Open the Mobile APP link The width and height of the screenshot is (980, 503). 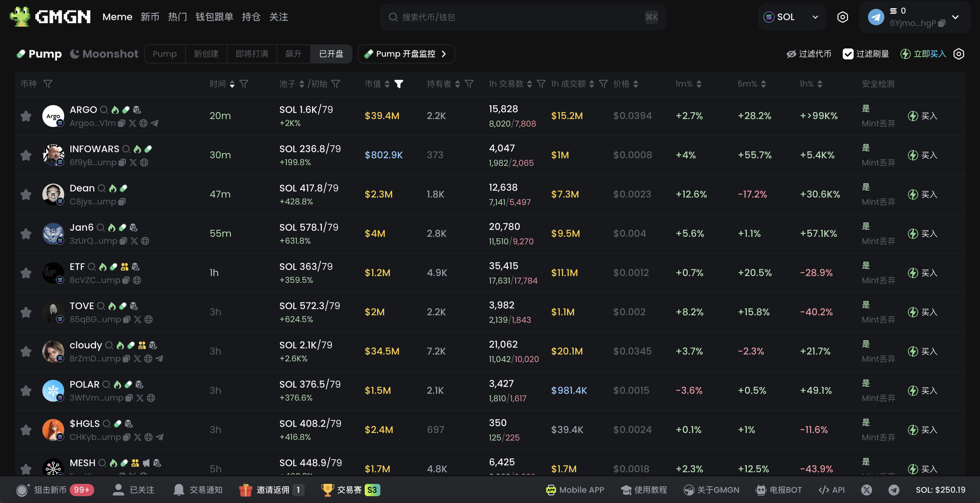(x=575, y=490)
